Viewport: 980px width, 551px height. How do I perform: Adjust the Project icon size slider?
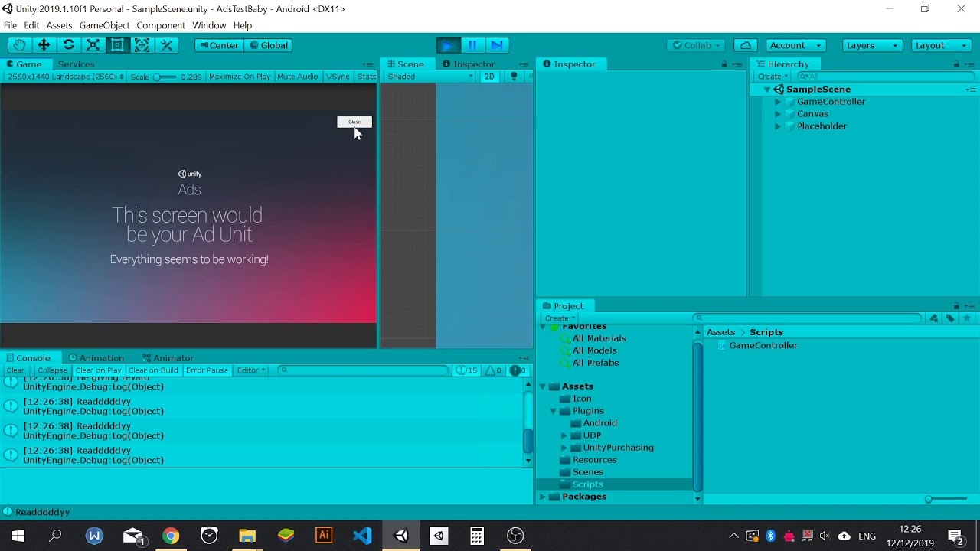[x=949, y=499]
